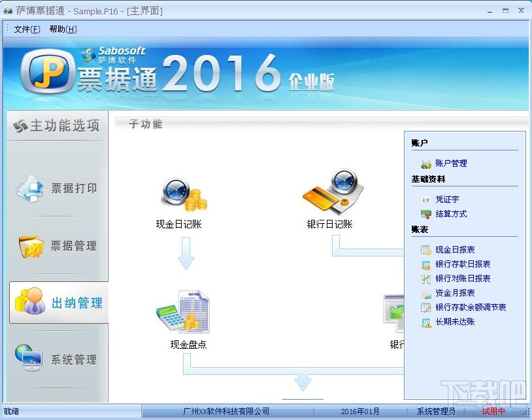The height and width of the screenshot is (420, 532).
Task: Open the 银行存款余额调节表 link
Action: tap(471, 307)
